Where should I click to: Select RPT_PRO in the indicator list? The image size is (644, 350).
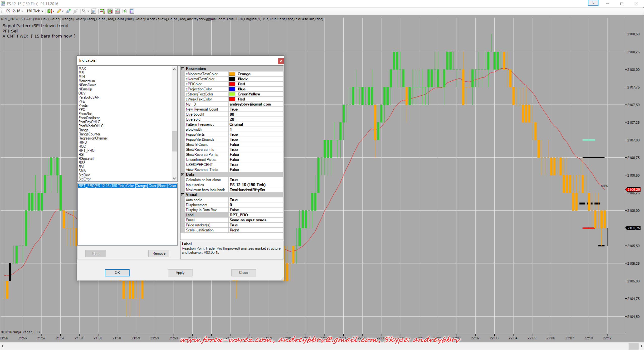[x=87, y=151]
